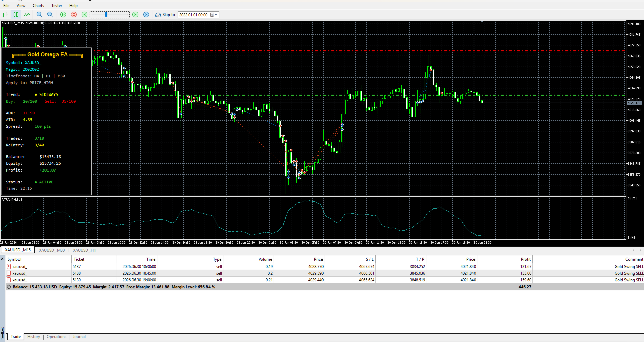644x342 pixels.
Task: Click the profit value 159.60
Action: click(526, 280)
